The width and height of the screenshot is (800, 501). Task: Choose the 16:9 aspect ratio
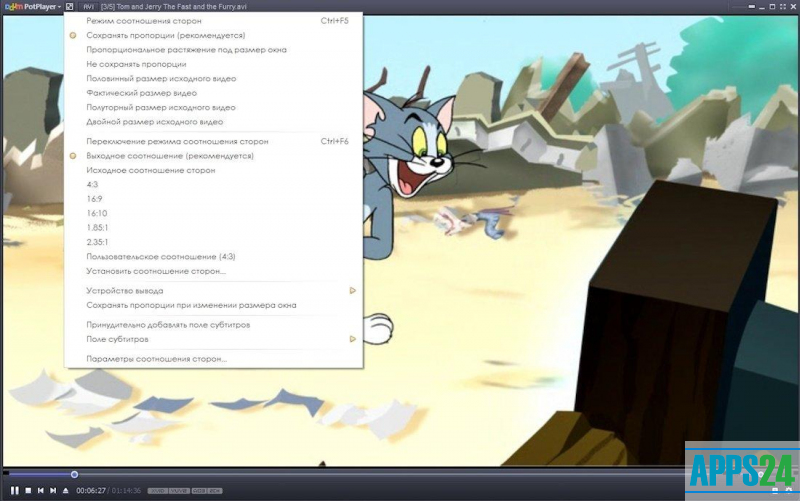point(97,199)
